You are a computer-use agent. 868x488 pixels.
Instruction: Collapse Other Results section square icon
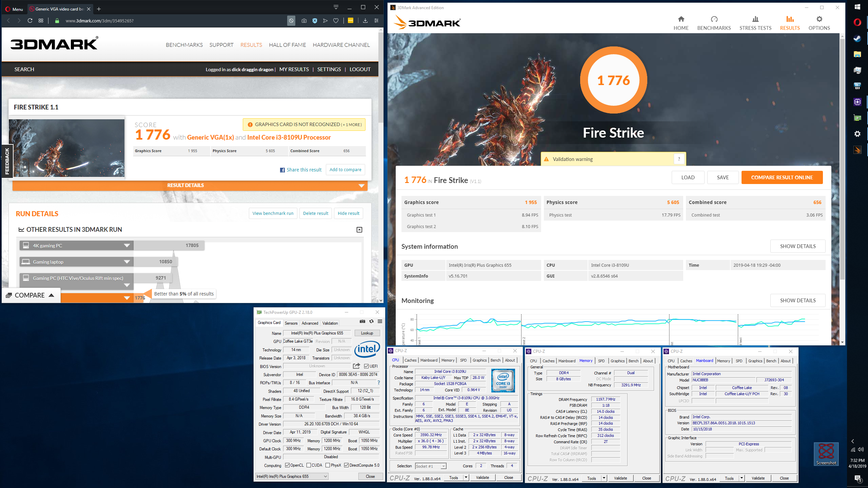359,230
